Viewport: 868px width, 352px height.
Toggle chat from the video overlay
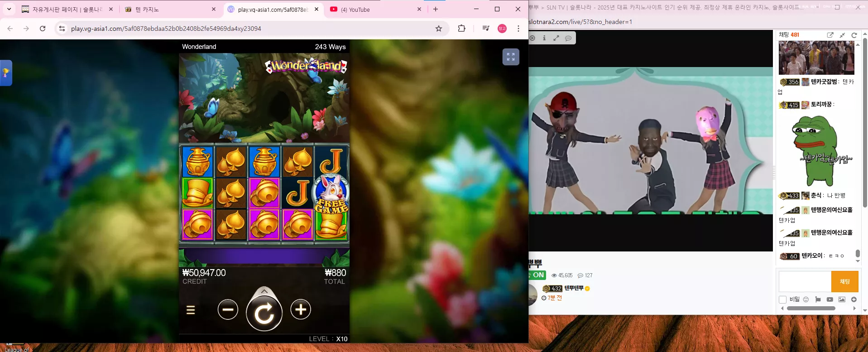568,38
